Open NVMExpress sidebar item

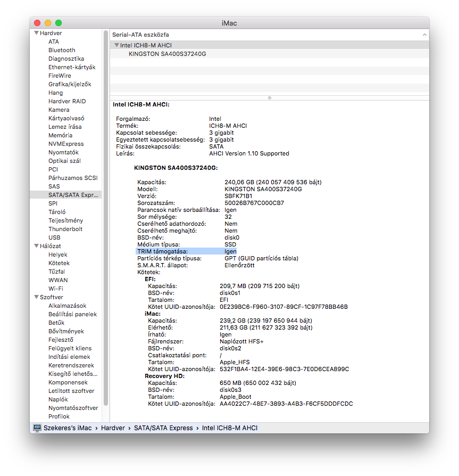coord(66,144)
